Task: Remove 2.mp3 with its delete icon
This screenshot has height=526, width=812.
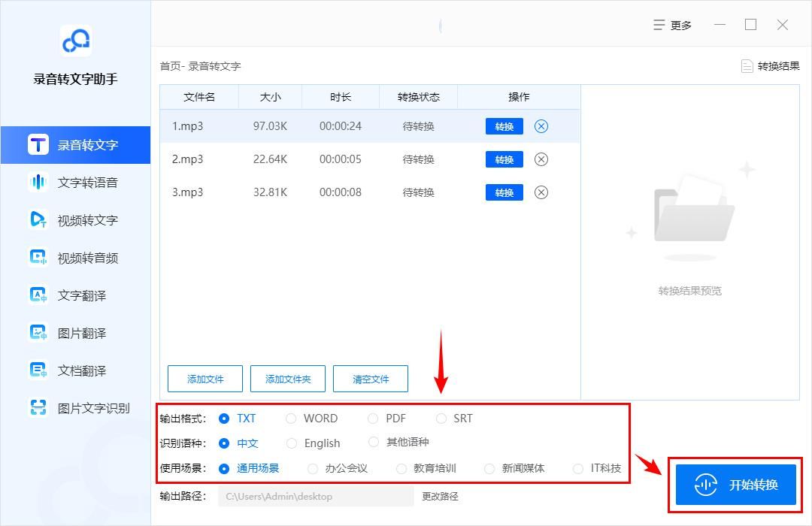Action: (541, 159)
